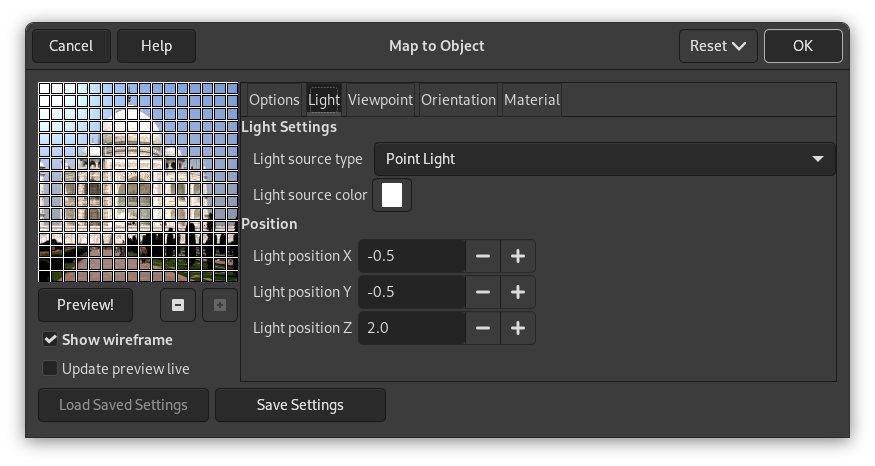This screenshot has height=466, width=875.
Task: Go to the Orientation tab
Action: [458, 100]
